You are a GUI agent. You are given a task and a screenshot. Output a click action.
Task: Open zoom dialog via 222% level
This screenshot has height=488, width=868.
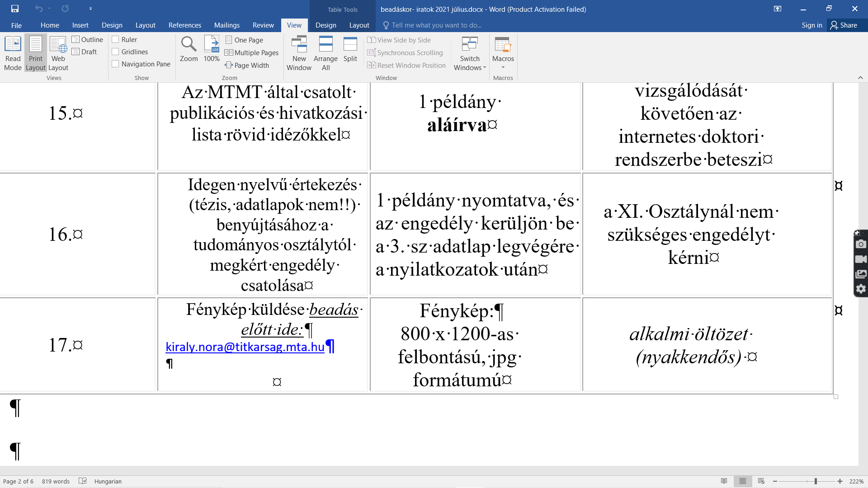pos(856,481)
